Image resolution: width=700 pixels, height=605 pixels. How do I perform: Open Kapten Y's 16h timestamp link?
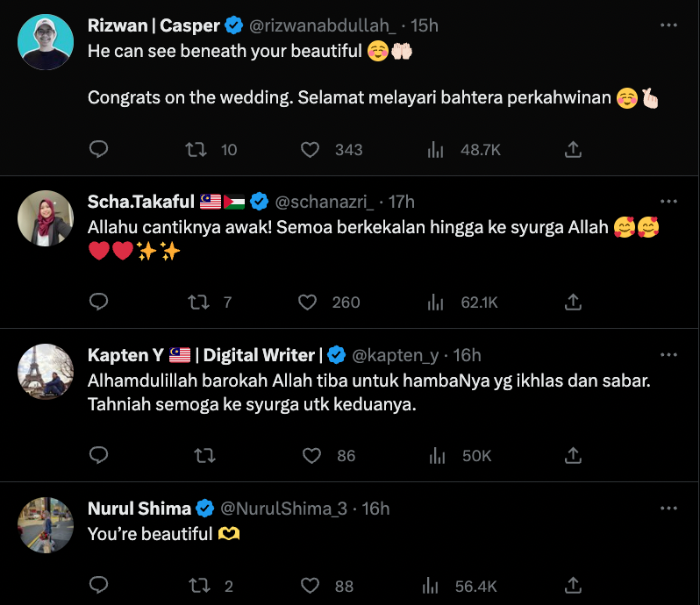coord(467,355)
